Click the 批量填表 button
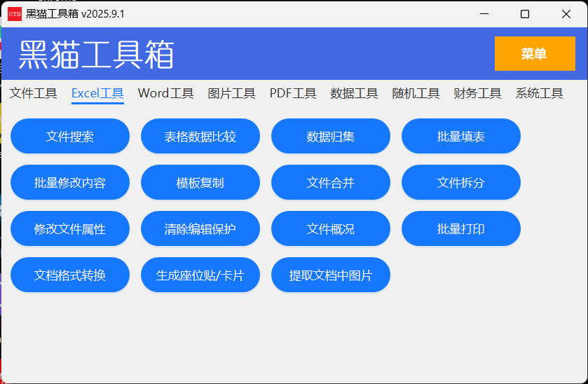The height and width of the screenshot is (384, 588). pos(461,137)
